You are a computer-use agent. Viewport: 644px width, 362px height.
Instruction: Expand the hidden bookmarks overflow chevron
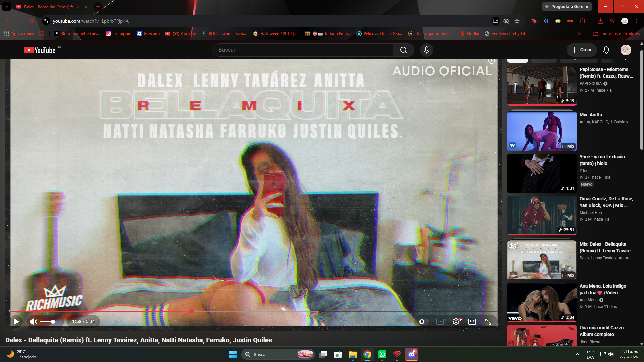coord(580,34)
